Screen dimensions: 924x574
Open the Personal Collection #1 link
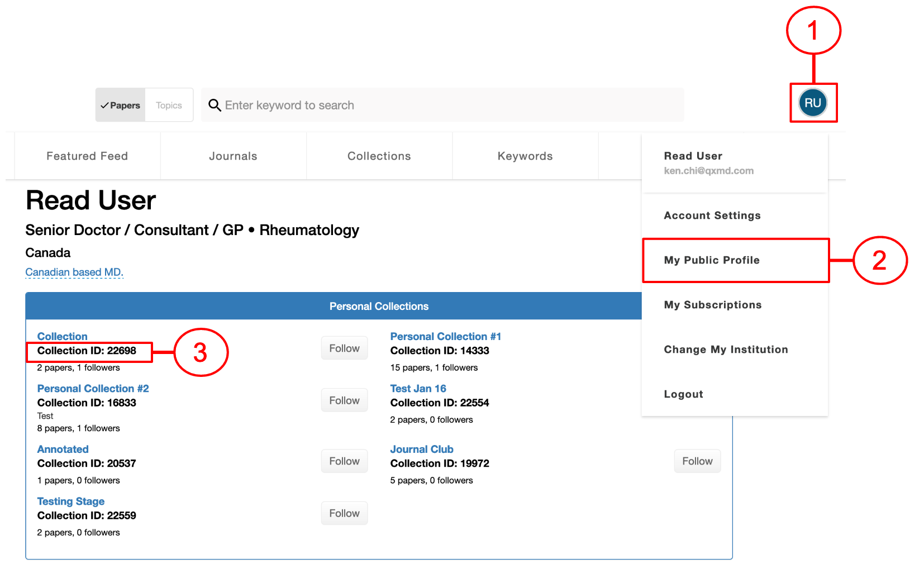click(445, 337)
